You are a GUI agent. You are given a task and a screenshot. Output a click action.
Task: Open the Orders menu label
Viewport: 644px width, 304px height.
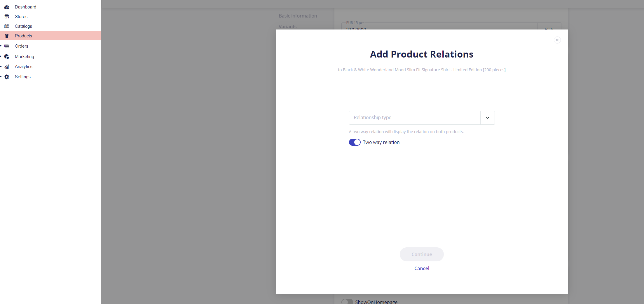click(x=22, y=46)
